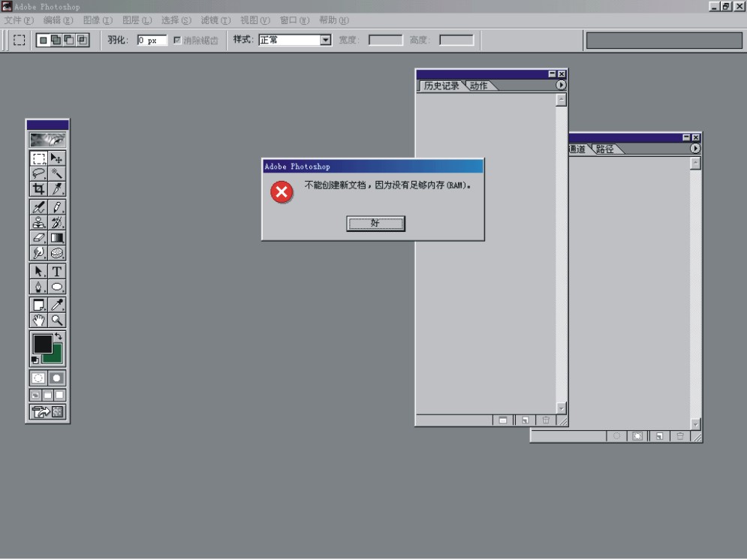Click the 高度 height field

click(x=456, y=40)
